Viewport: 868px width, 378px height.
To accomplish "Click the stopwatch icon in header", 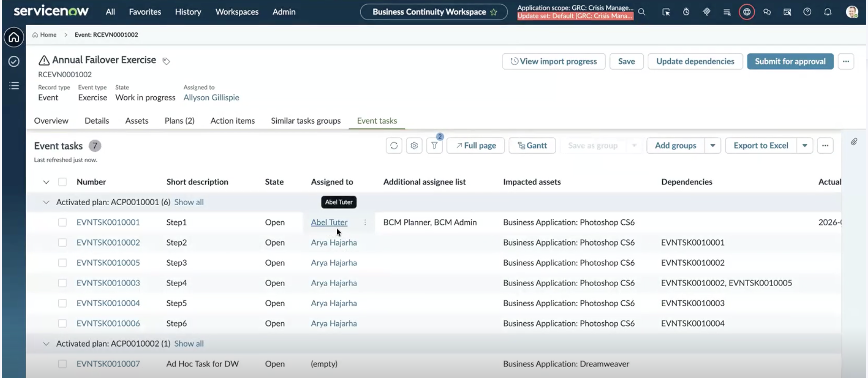I will tap(686, 12).
